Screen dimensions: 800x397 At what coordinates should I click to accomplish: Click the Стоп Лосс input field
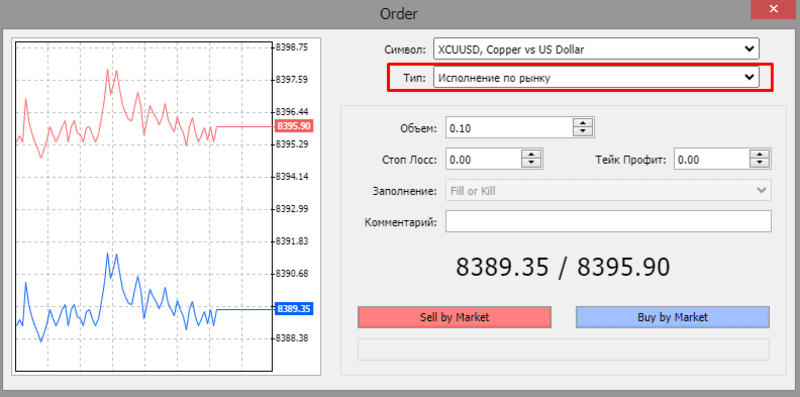click(483, 160)
